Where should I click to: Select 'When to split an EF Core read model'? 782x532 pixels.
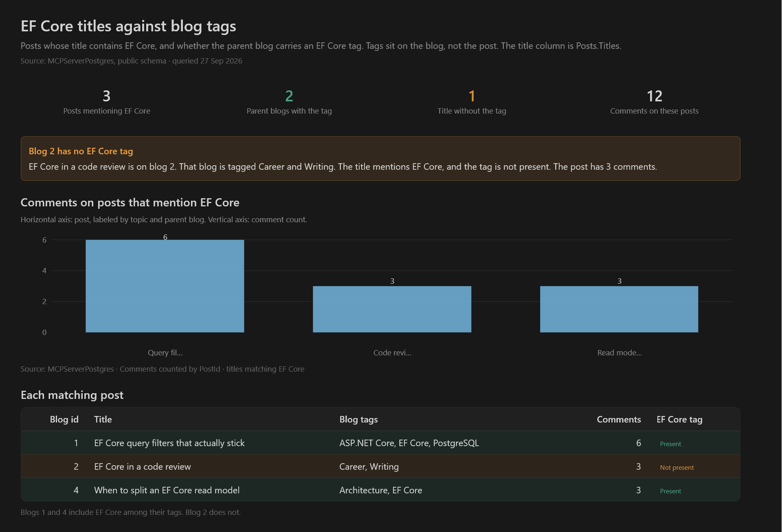[x=167, y=490]
